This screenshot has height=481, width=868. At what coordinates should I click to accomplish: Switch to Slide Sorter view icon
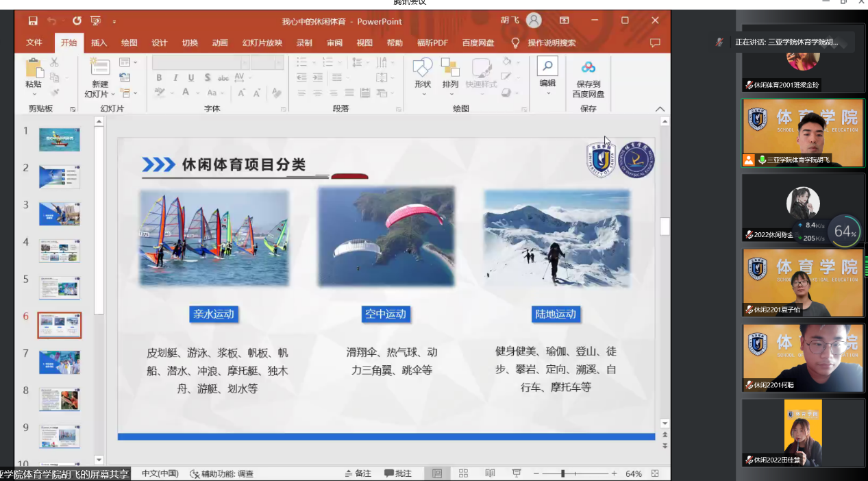coord(463,473)
